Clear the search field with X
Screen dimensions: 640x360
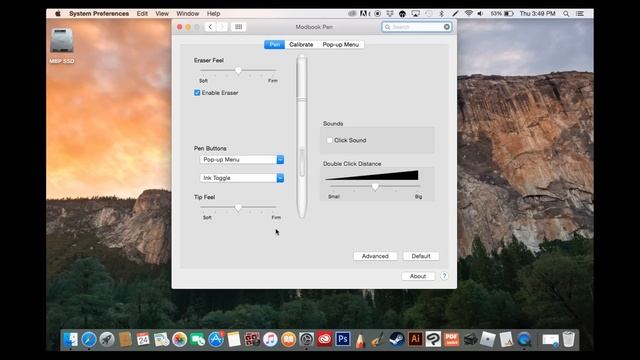(x=447, y=27)
